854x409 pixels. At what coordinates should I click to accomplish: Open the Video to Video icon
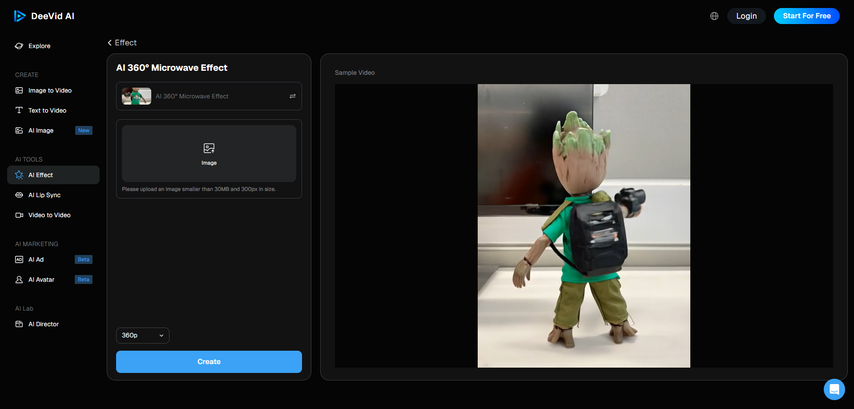pyautogui.click(x=19, y=215)
